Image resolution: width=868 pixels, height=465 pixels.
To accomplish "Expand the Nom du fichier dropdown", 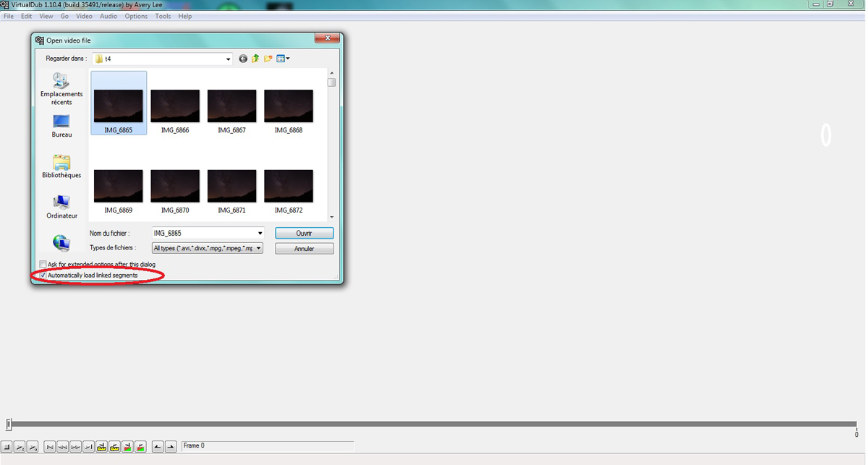I will 260,234.
